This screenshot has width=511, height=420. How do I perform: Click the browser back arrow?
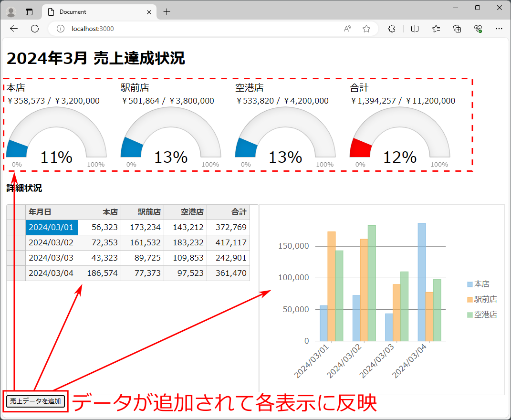(x=14, y=29)
